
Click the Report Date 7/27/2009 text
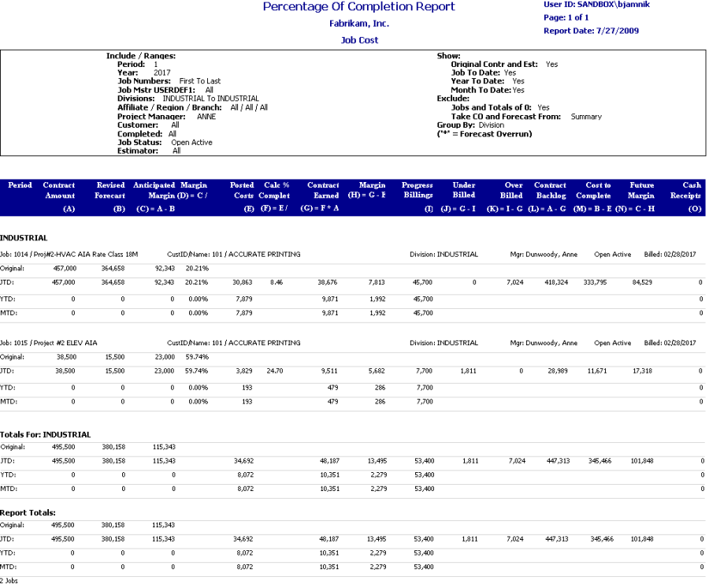(x=591, y=32)
